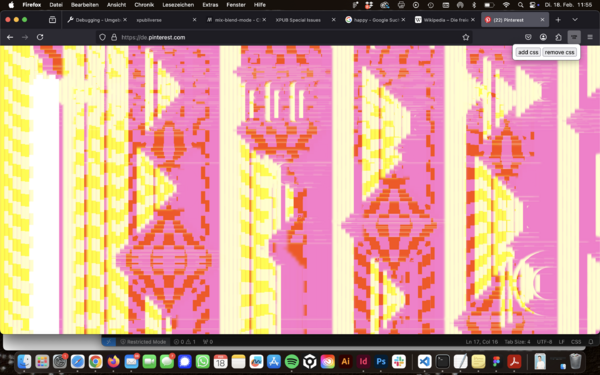The image size is (600, 375).
Task: Reload the Pinterest page
Action: [x=40, y=37]
